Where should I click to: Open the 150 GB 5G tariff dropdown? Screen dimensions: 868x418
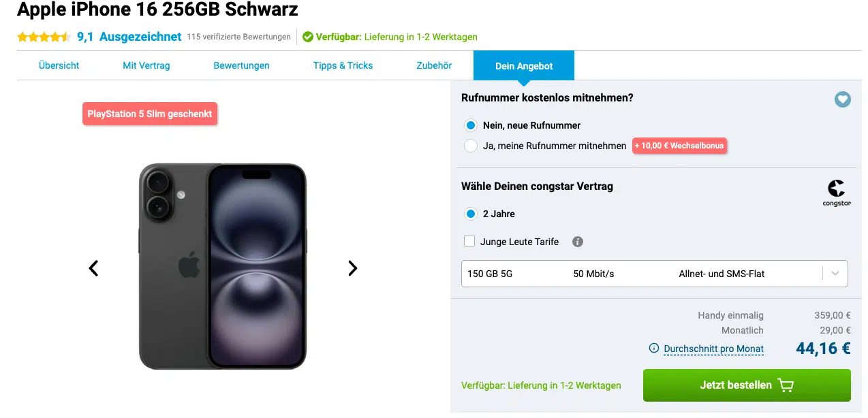click(x=655, y=274)
